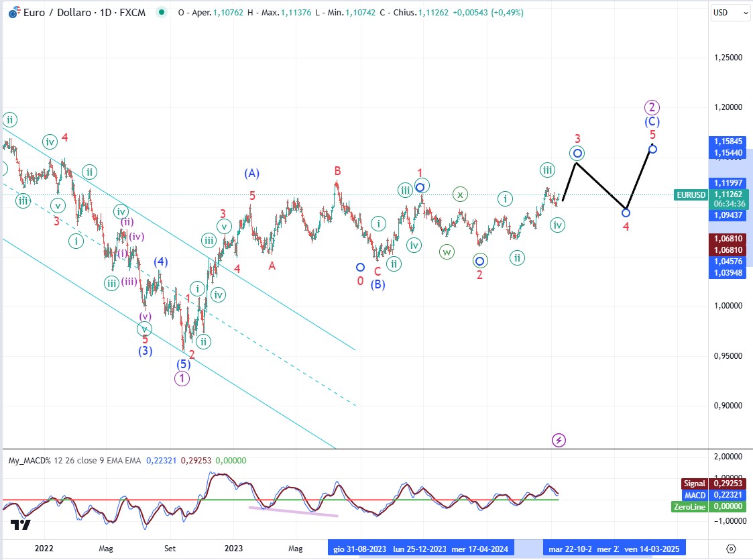Select the blue circle anchor at wave 3 projection
This screenshot has height=560, width=753.
(x=577, y=153)
